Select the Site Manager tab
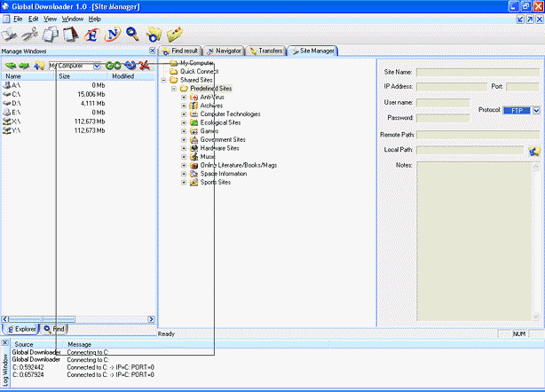Screen dimensions: 545x392 pyautogui.click(x=312, y=51)
